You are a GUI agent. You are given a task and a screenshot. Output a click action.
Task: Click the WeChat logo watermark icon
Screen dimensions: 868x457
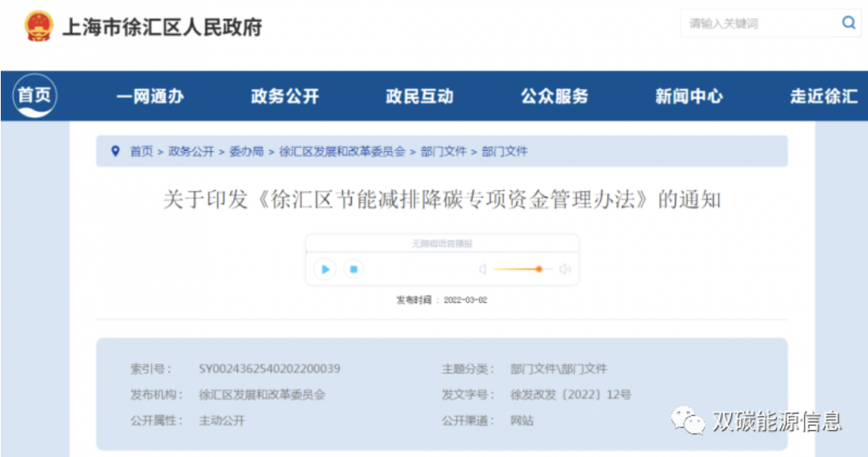(x=689, y=421)
